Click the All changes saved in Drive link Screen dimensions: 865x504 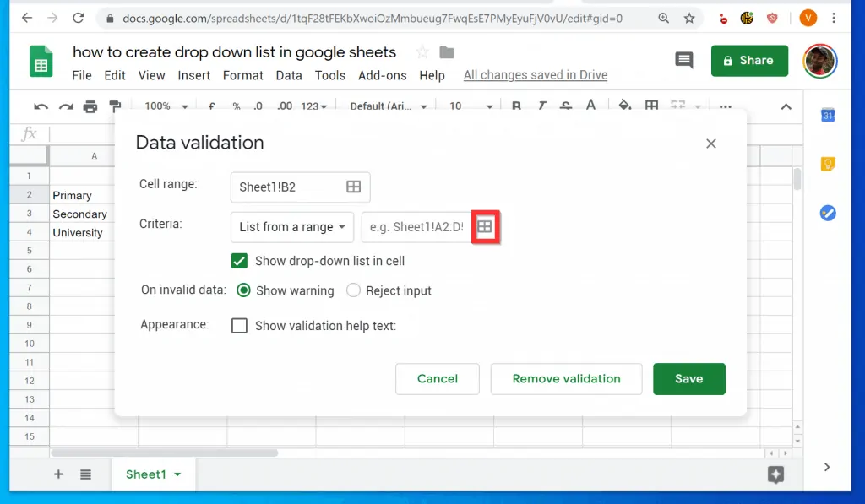(535, 75)
